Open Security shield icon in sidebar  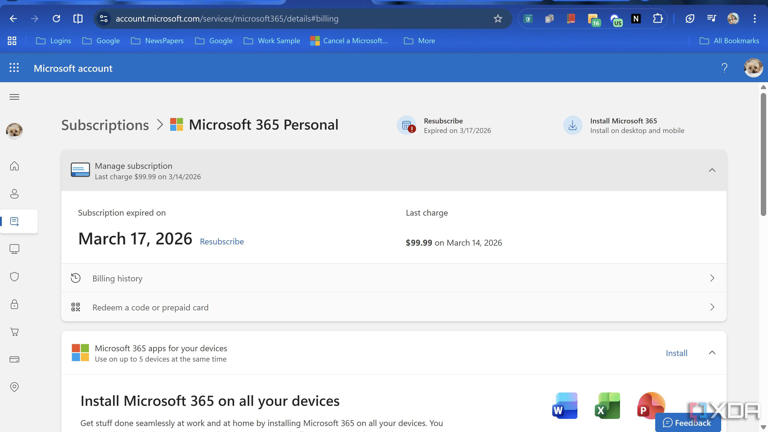(14, 276)
